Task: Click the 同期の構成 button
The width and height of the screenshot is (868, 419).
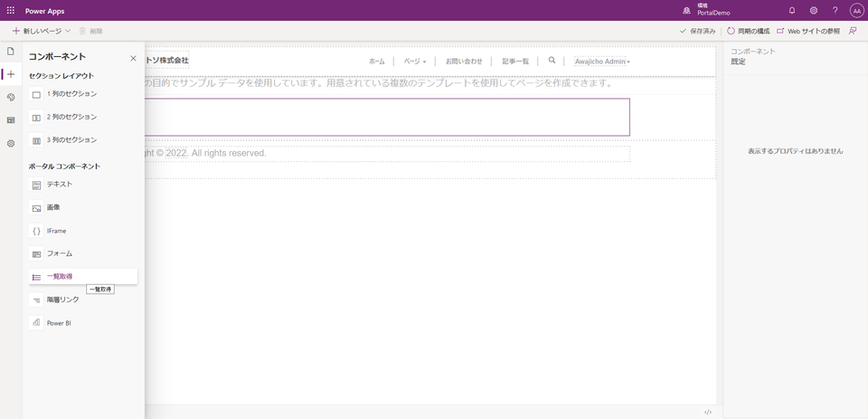Action: pyautogui.click(x=748, y=31)
